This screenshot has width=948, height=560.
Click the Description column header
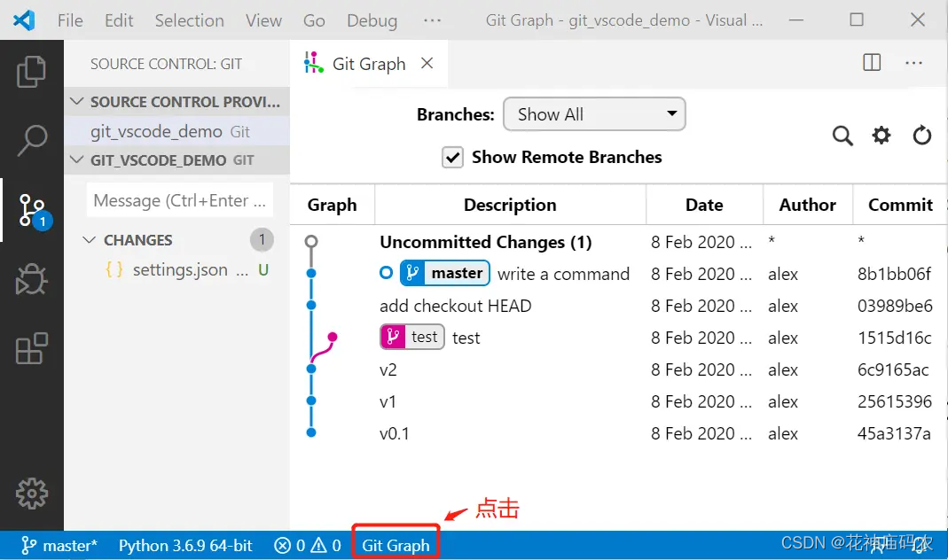510,205
